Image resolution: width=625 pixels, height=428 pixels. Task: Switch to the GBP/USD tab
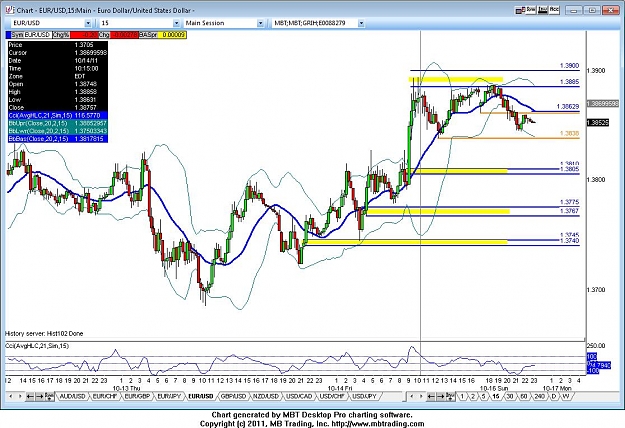pos(233,397)
